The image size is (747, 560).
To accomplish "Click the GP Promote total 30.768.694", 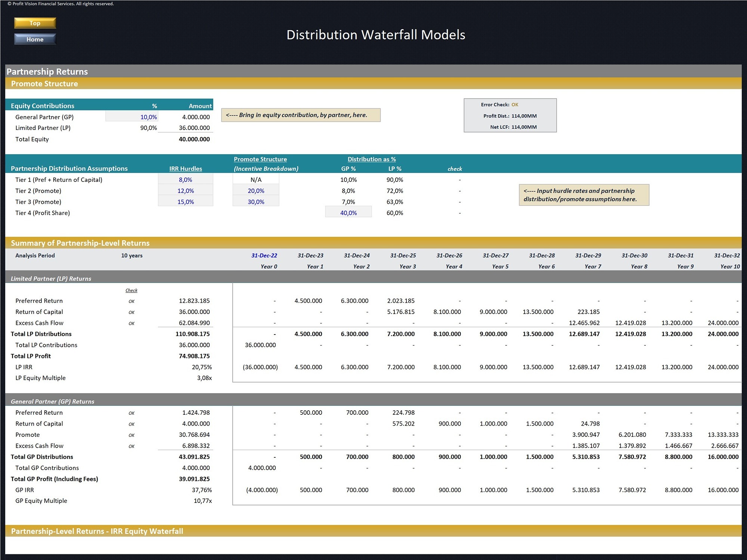I will click(x=194, y=435).
